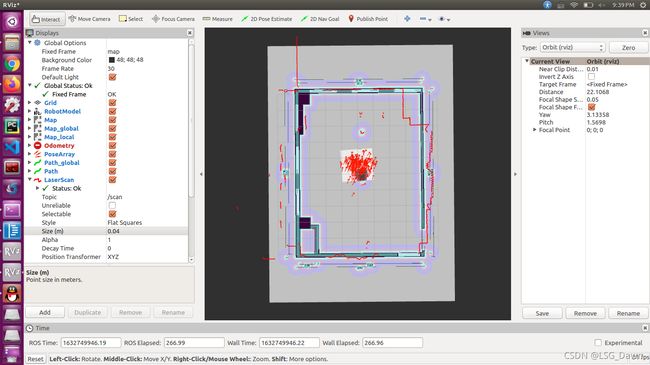
Task: Click the Select tool in the toolbar
Action: tap(131, 19)
